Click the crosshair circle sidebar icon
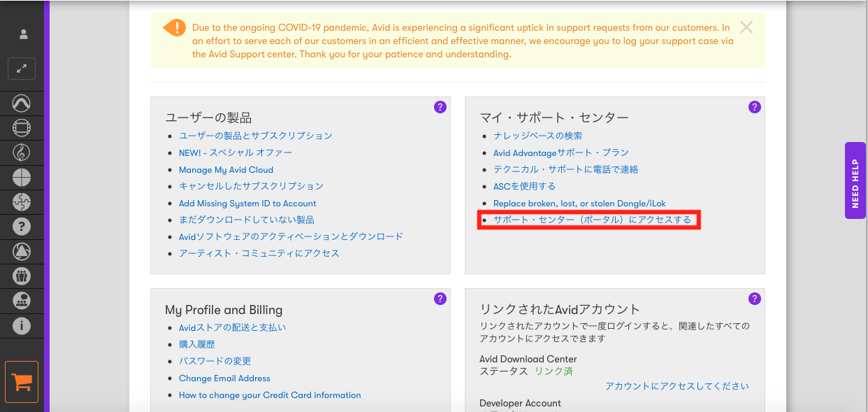This screenshot has height=412, width=868. tap(22, 177)
